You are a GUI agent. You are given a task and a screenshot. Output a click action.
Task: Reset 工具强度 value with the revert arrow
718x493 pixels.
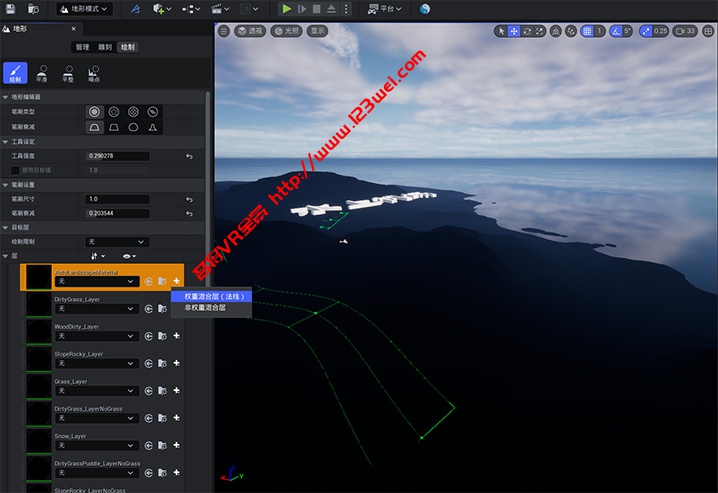[190, 156]
